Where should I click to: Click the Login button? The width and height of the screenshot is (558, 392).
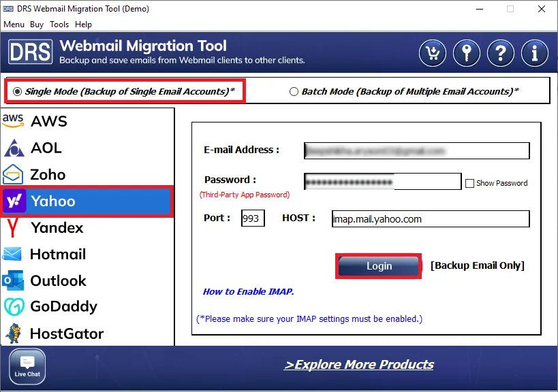coord(379,266)
